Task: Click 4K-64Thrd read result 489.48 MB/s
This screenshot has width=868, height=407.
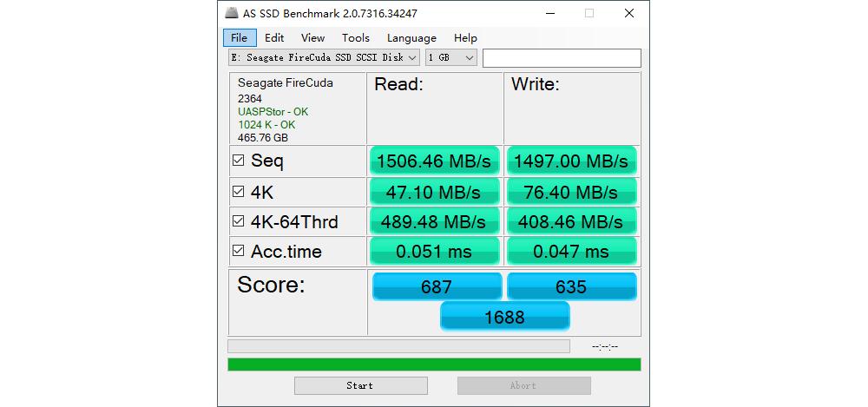Action: [x=435, y=222]
